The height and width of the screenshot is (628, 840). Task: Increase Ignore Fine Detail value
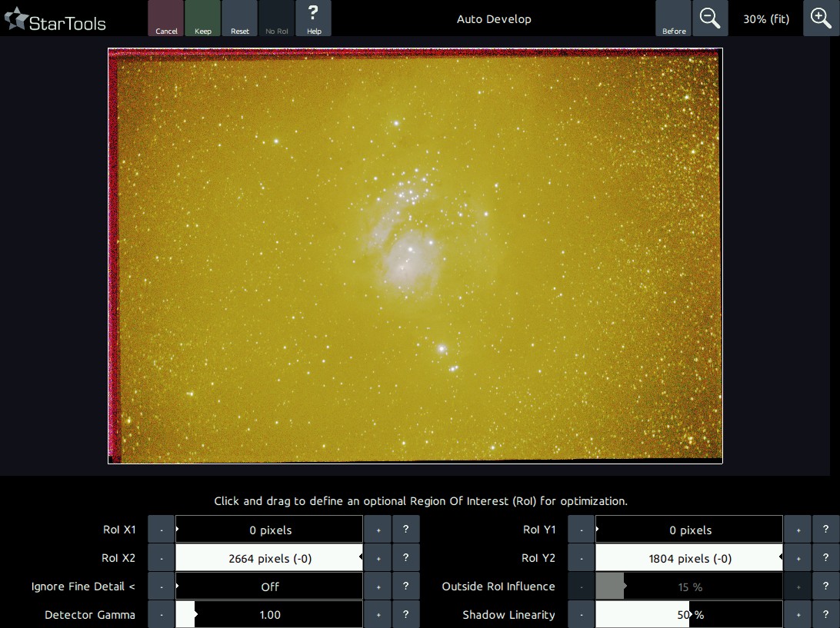click(378, 586)
